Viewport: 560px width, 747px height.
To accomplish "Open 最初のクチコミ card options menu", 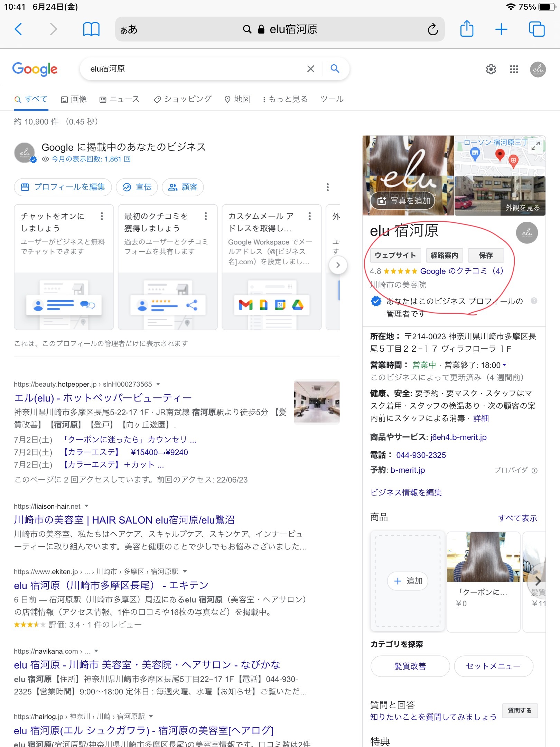I will [206, 216].
